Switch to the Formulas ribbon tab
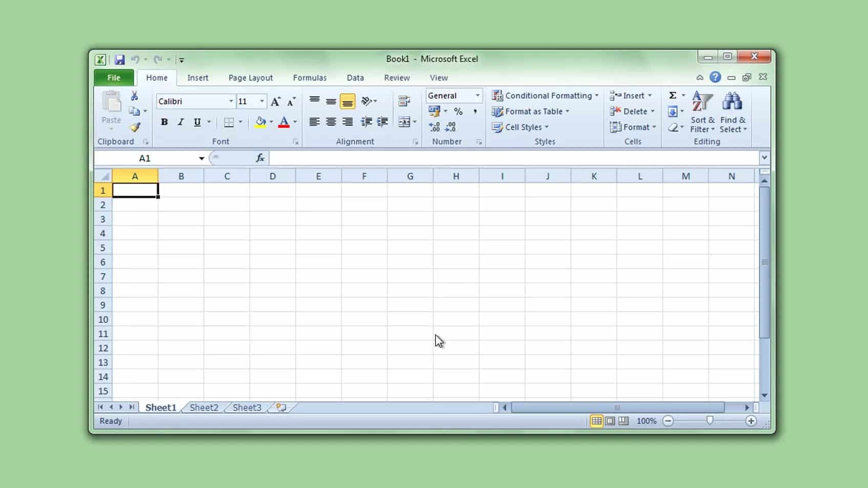 click(310, 77)
